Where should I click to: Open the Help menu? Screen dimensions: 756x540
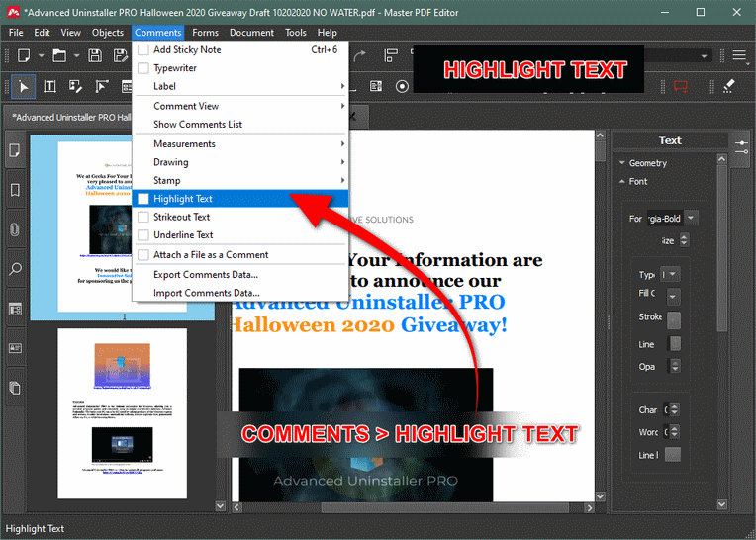(327, 33)
